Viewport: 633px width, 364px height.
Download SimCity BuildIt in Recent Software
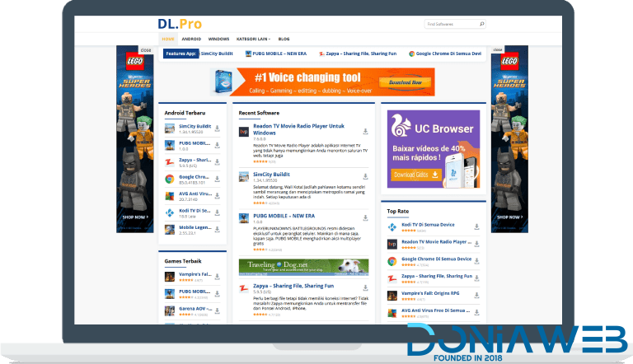pos(365,176)
